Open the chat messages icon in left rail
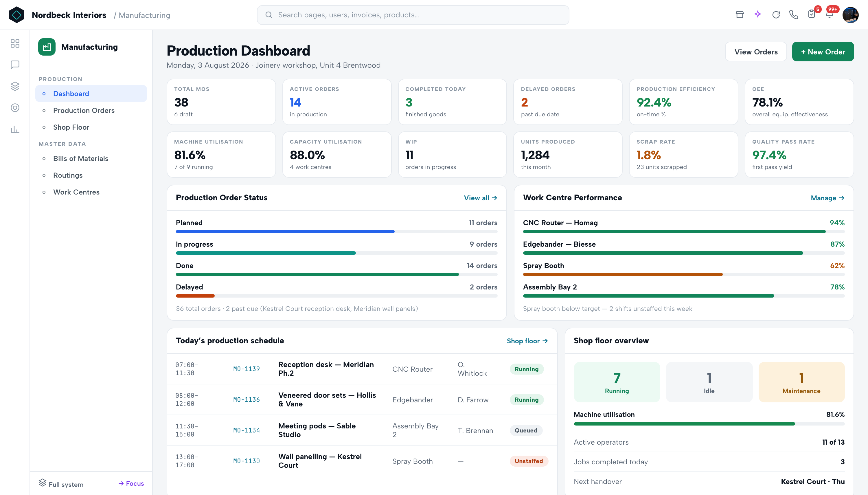 coord(15,65)
